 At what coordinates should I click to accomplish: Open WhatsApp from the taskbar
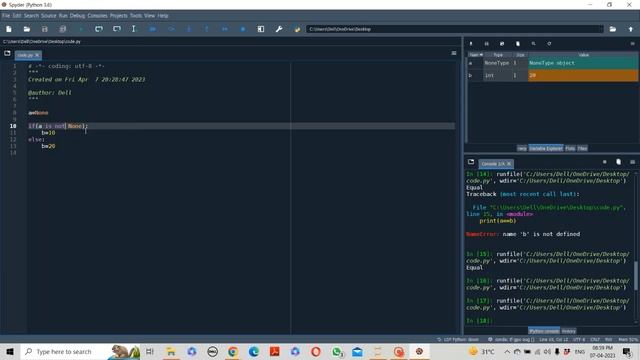click(x=337, y=351)
